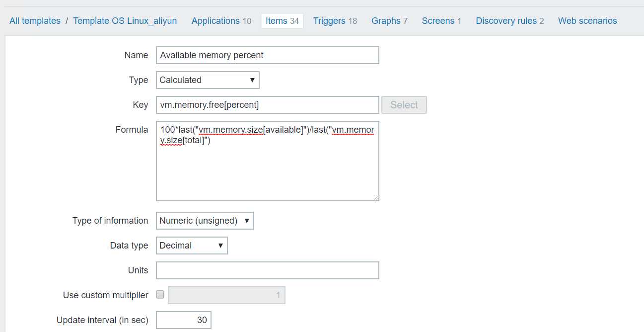Screen dimensions: 644x332
Task: Click into the Name input field
Action: pyautogui.click(x=268, y=55)
